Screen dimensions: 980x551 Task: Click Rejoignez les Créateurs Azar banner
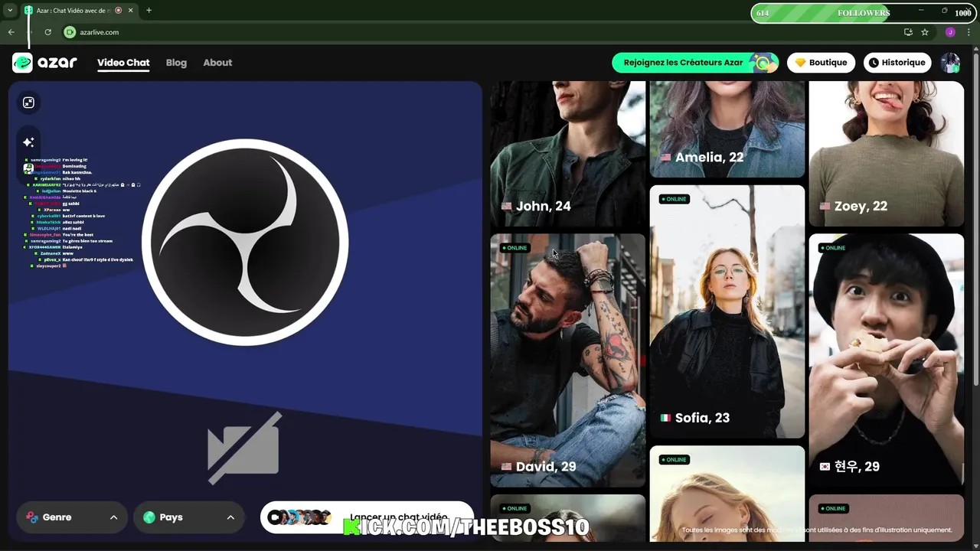point(695,63)
